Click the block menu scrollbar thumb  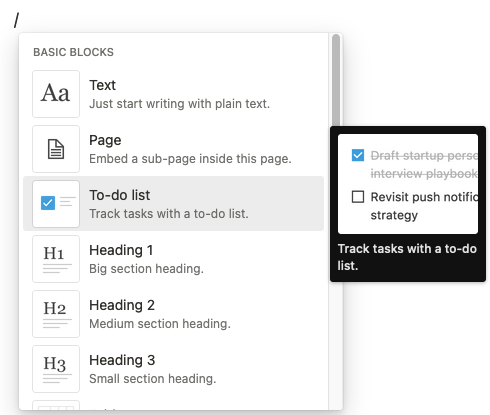336,80
